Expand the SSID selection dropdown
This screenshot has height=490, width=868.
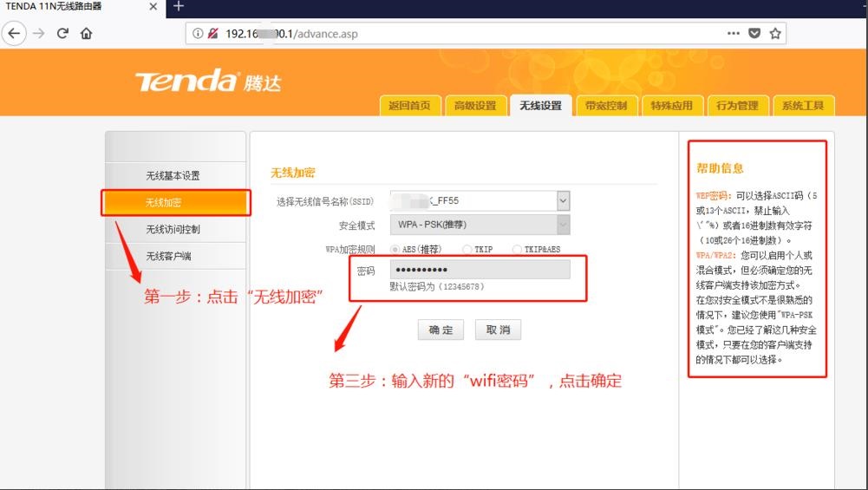coord(563,200)
